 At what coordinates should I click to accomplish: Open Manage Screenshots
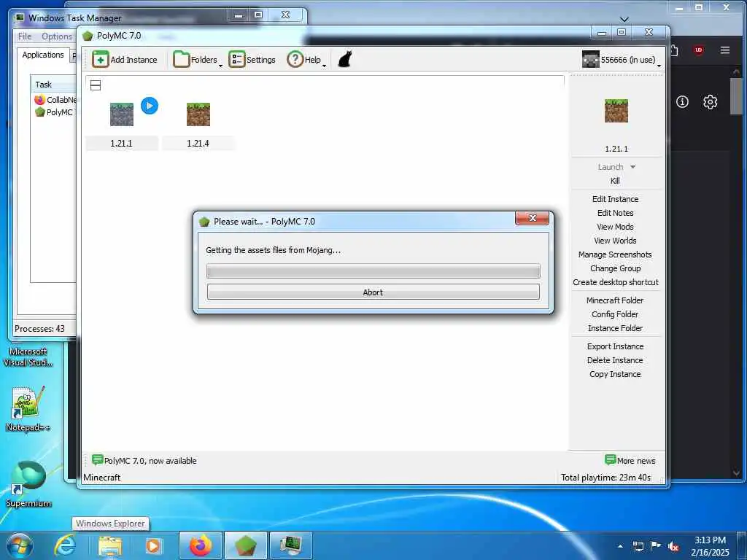pyautogui.click(x=615, y=254)
